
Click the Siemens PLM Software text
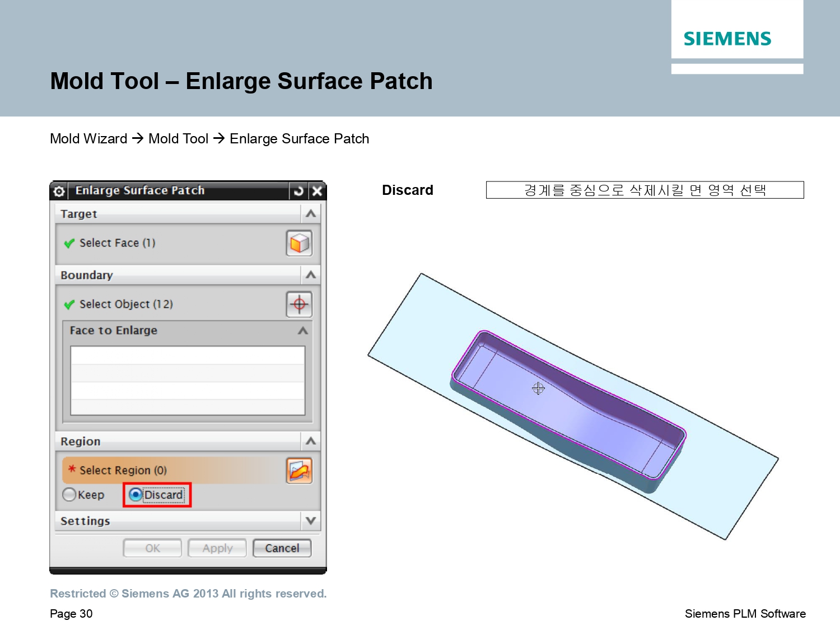click(745, 614)
